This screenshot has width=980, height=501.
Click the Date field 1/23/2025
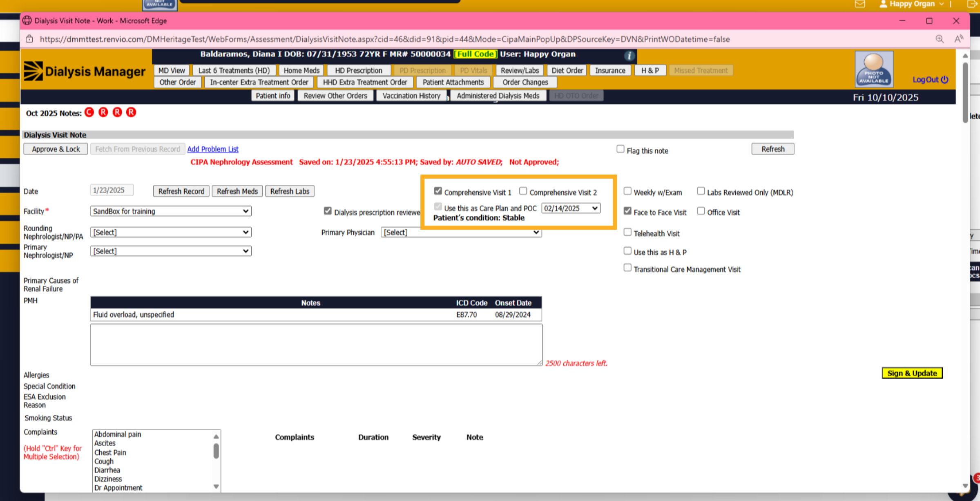click(112, 190)
